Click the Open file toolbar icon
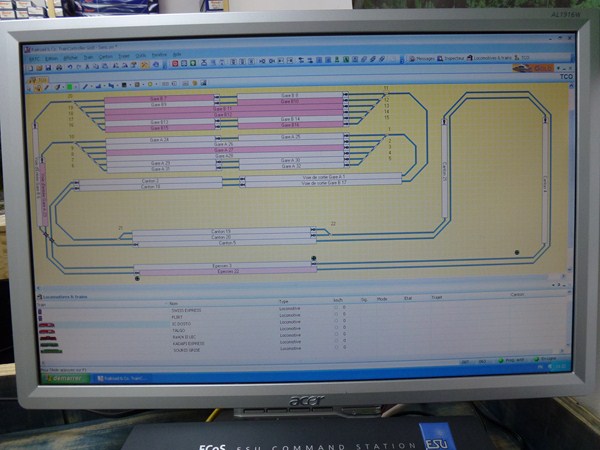The width and height of the screenshot is (600, 450). pyautogui.click(x=39, y=68)
